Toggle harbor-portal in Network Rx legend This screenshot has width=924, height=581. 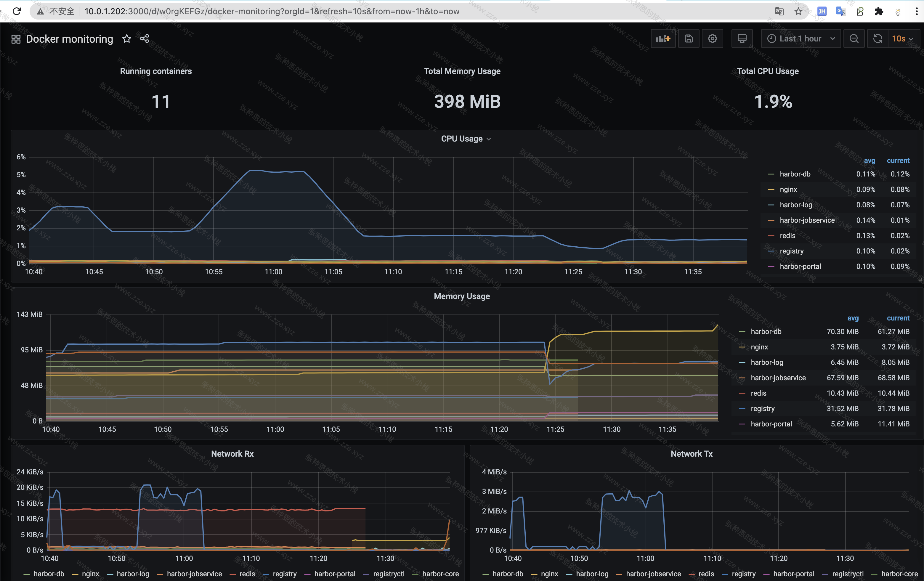tap(335, 574)
